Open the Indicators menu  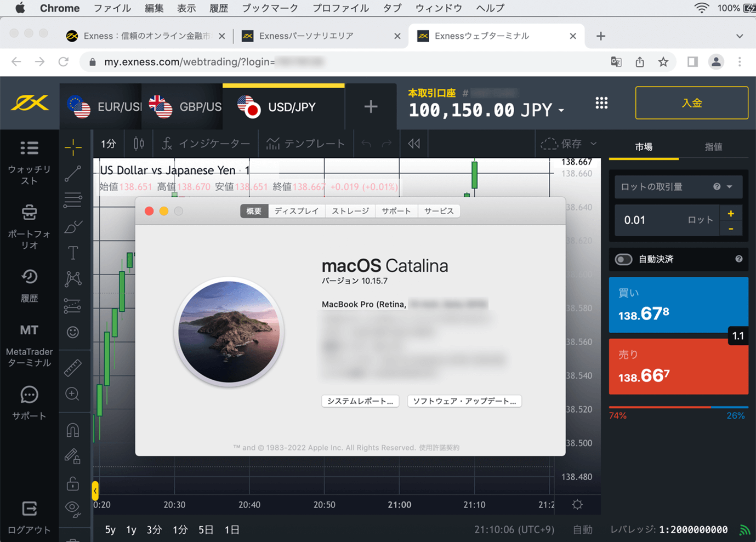(x=206, y=144)
